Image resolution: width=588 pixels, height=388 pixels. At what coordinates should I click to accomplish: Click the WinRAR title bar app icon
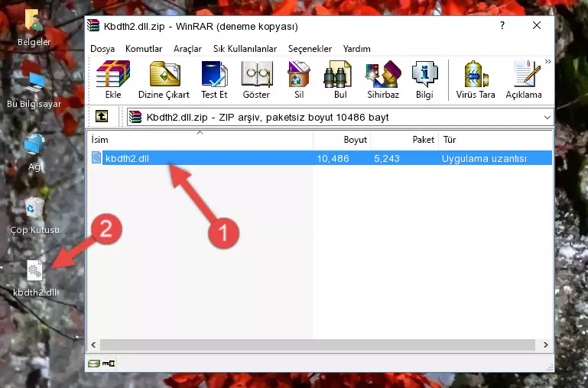tap(93, 25)
